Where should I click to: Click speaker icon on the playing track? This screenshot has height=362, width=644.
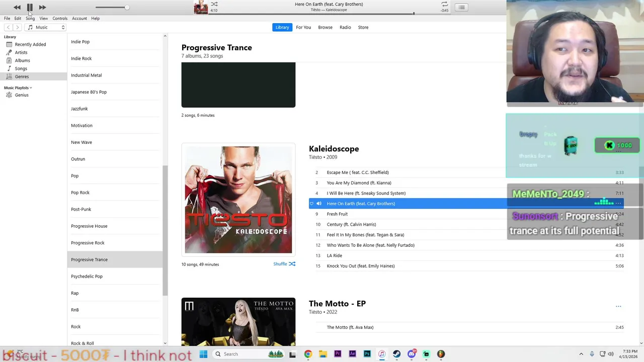point(319,204)
